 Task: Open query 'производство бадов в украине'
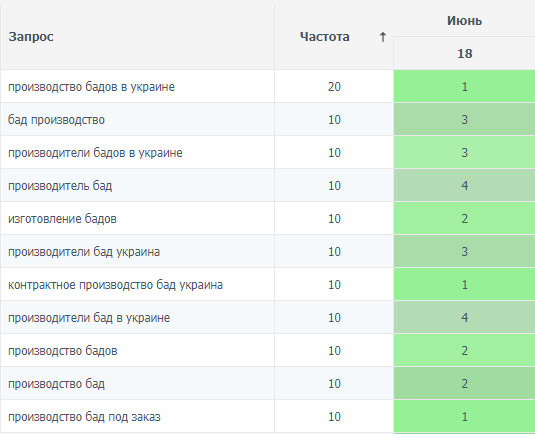91,87
